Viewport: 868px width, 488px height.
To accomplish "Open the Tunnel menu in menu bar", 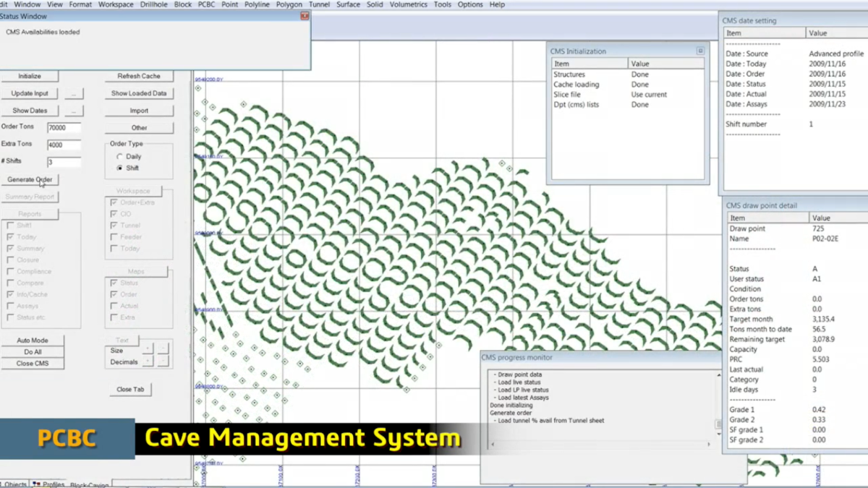I will pos(319,4).
